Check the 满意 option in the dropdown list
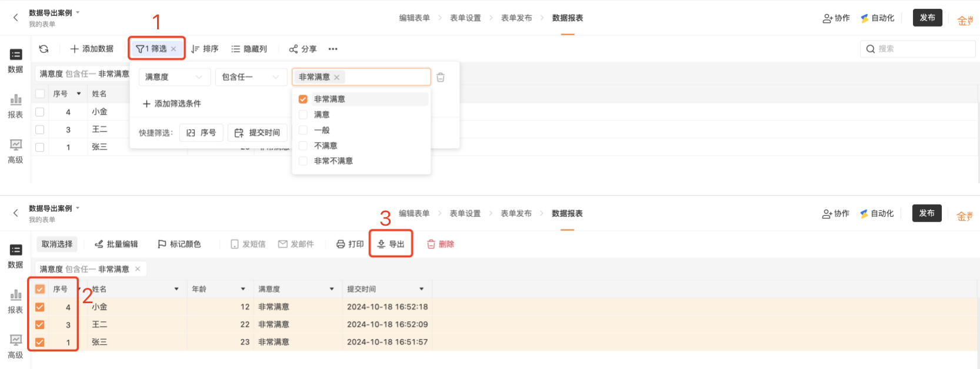 (x=303, y=115)
